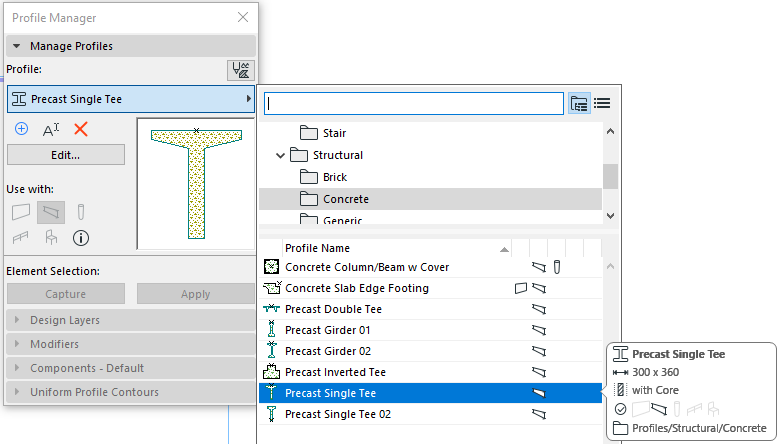Click the Rename profile icon
The height and width of the screenshot is (444, 782).
tap(51, 130)
